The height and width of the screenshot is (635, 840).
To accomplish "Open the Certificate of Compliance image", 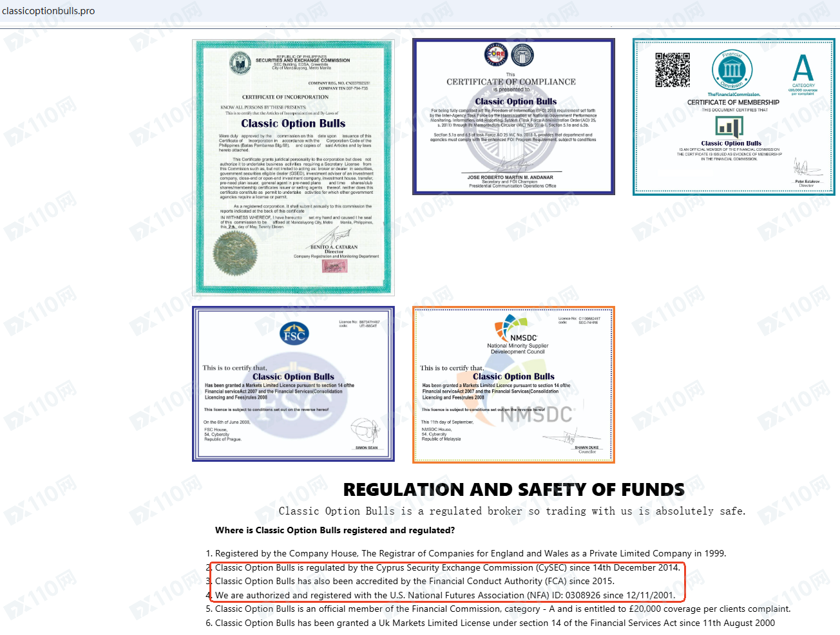I will click(513, 117).
